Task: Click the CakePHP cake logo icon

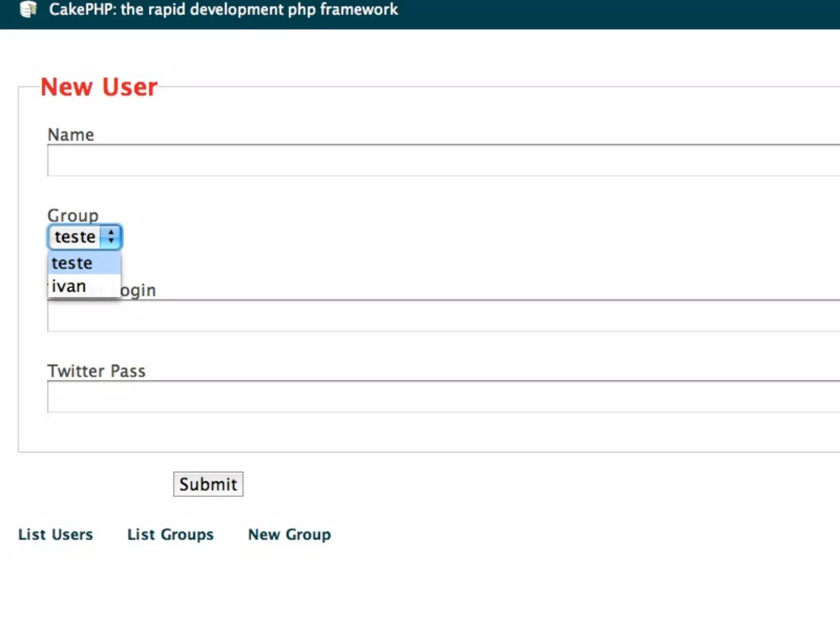Action: click(x=28, y=9)
